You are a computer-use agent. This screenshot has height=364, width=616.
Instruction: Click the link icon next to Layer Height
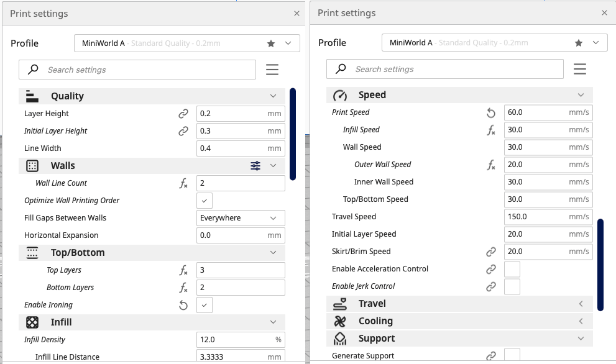pyautogui.click(x=183, y=114)
